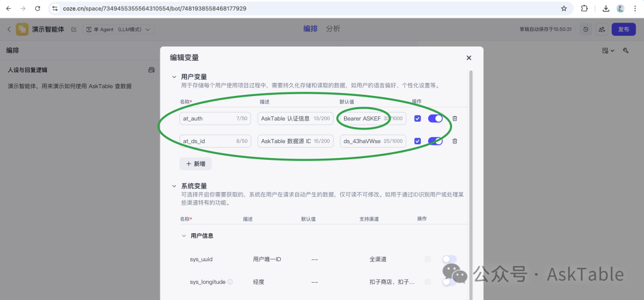Collapse the 系统变量 section
The width and height of the screenshot is (644, 300).
[x=174, y=186]
